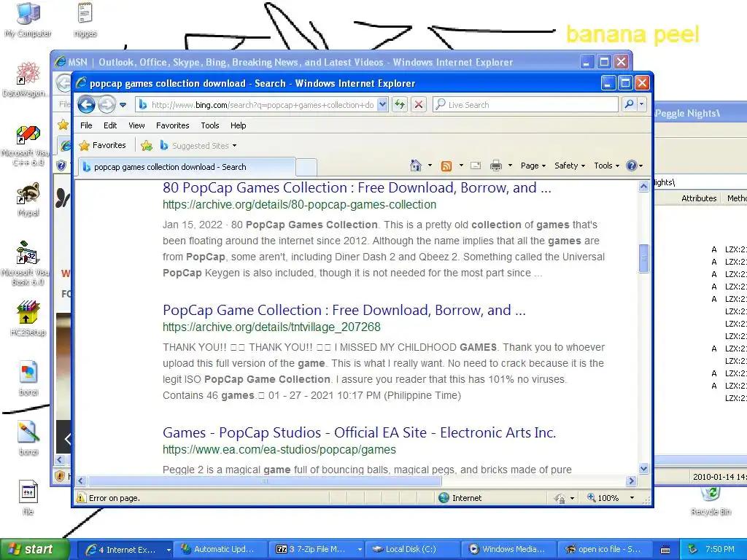
Task: Select the HC2Setup desktop icon
Action: [x=28, y=318]
